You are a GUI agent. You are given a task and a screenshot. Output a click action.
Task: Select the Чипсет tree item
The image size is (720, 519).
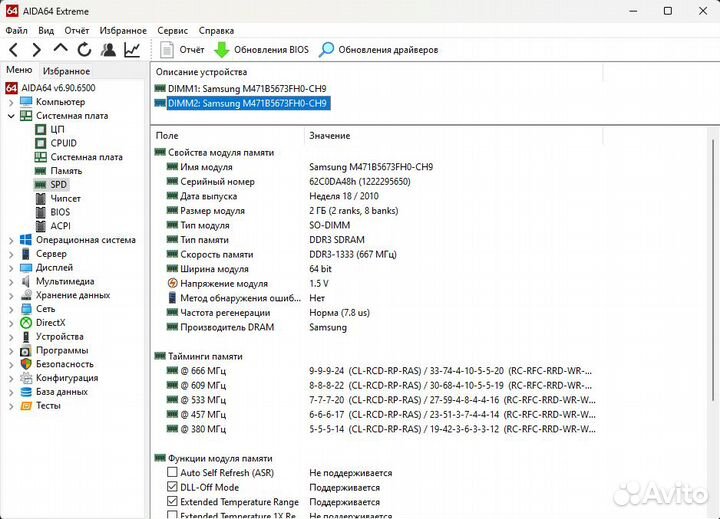click(65, 198)
